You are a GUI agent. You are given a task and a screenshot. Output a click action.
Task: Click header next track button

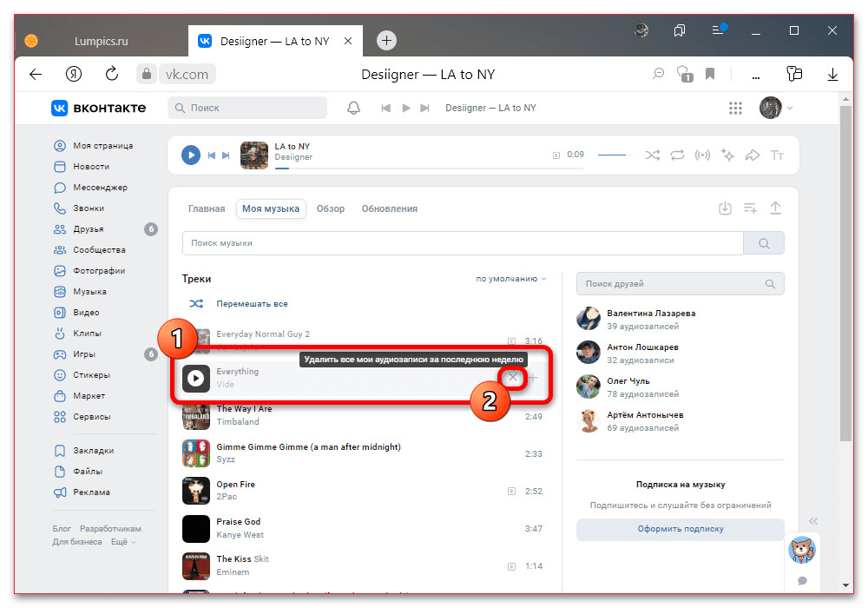pyautogui.click(x=424, y=108)
